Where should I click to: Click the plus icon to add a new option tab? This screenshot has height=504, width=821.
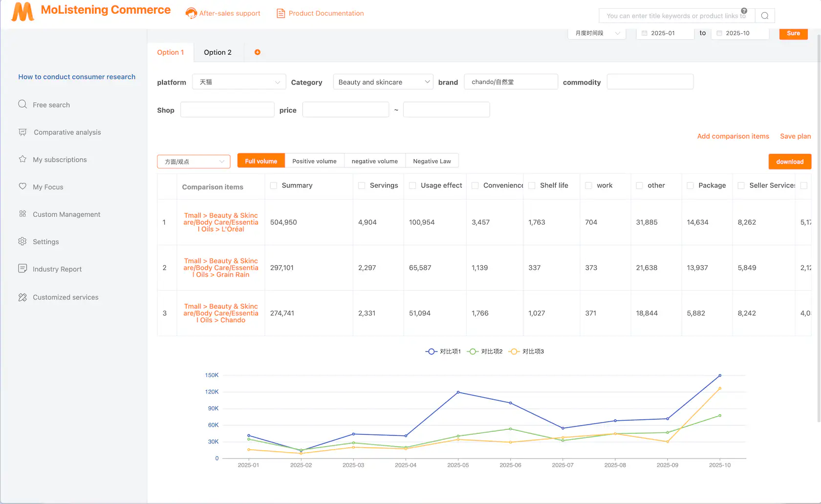point(258,52)
